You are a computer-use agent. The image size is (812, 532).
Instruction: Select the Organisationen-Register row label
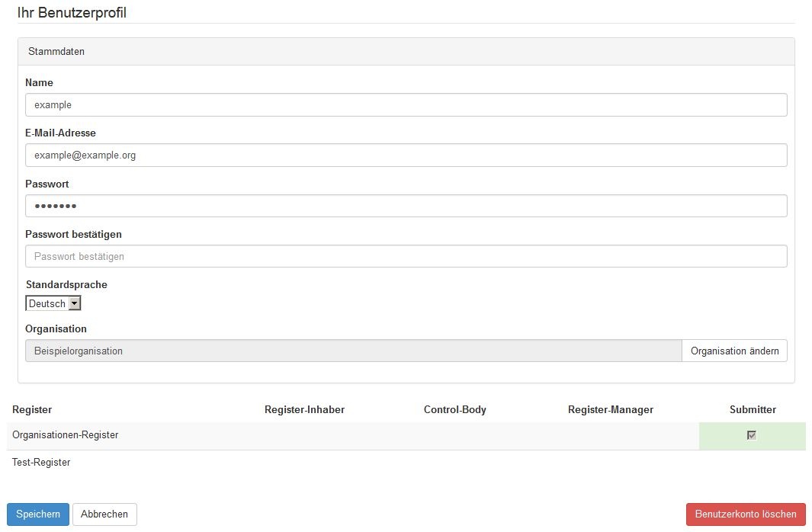(x=66, y=435)
